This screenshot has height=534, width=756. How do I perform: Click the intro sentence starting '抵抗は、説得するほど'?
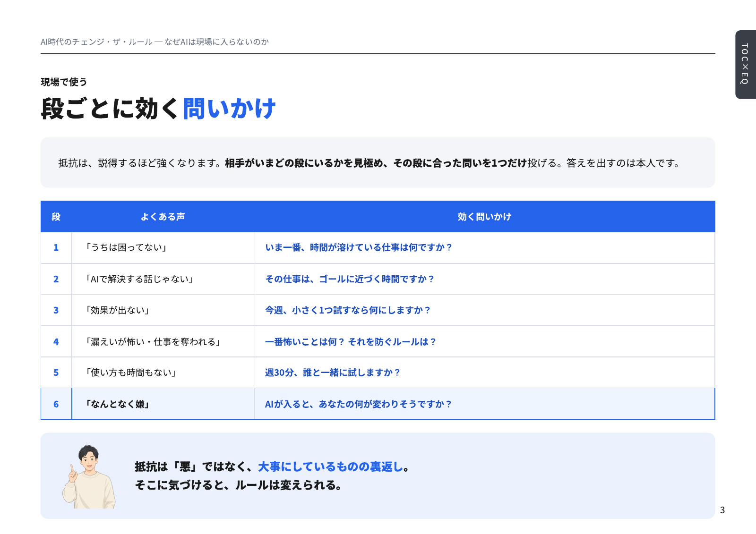[369, 163]
